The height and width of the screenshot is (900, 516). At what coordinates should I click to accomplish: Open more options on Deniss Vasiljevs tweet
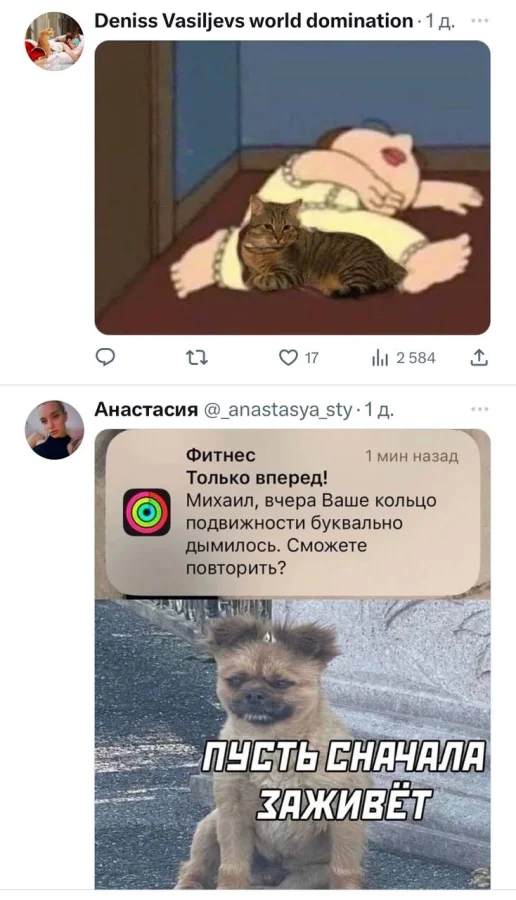479,21
